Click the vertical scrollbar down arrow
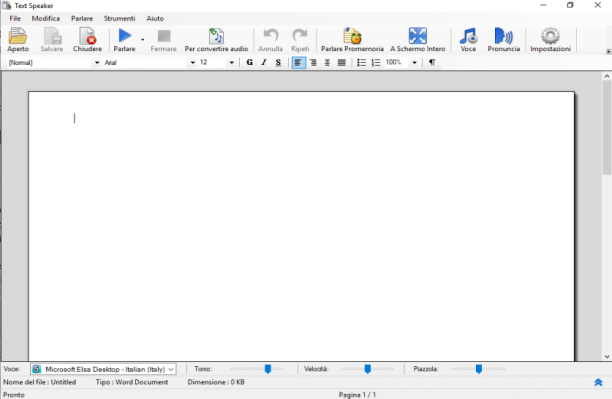612x399 pixels. point(607,356)
